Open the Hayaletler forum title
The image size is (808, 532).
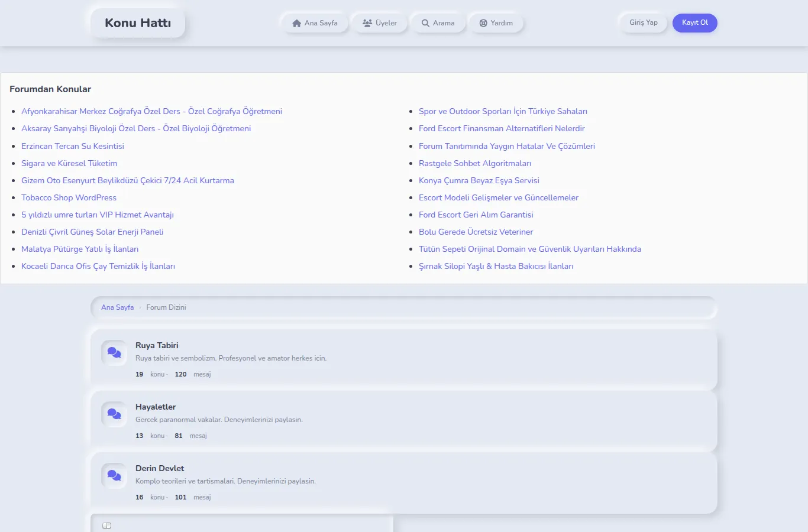click(156, 407)
